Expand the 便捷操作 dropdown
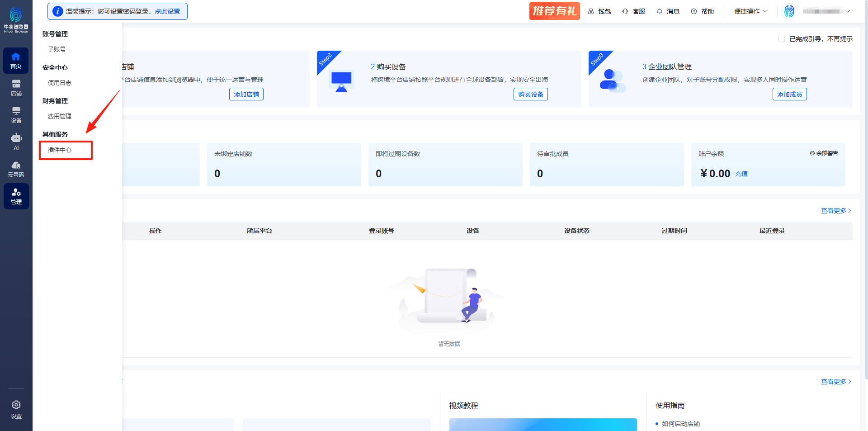The height and width of the screenshot is (431, 868). (751, 11)
